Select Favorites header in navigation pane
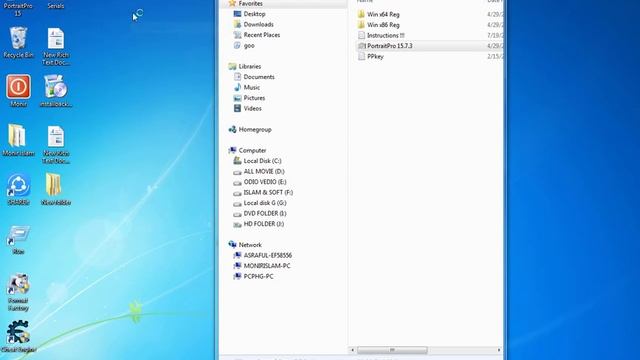Image resolution: width=640 pixels, height=360 pixels. [245, 4]
